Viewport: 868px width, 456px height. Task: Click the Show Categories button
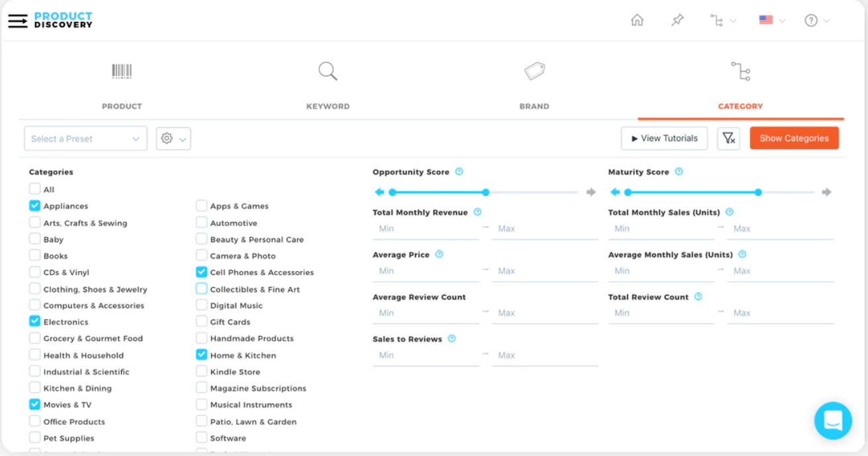coord(794,139)
